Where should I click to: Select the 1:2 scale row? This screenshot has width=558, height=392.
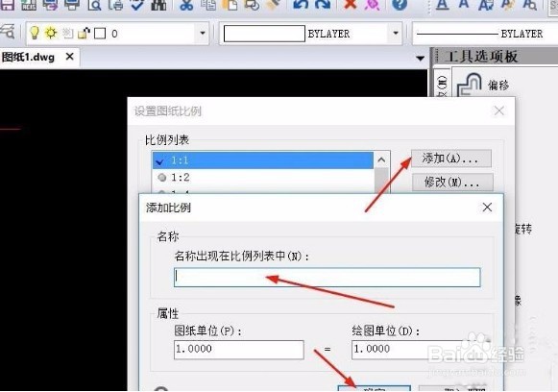point(263,177)
